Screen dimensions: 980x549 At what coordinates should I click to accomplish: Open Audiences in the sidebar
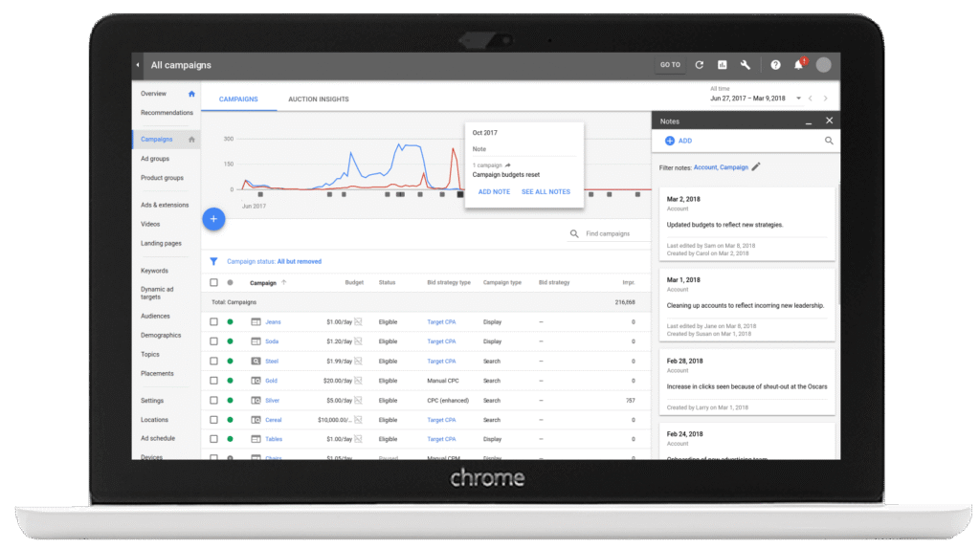coord(155,316)
